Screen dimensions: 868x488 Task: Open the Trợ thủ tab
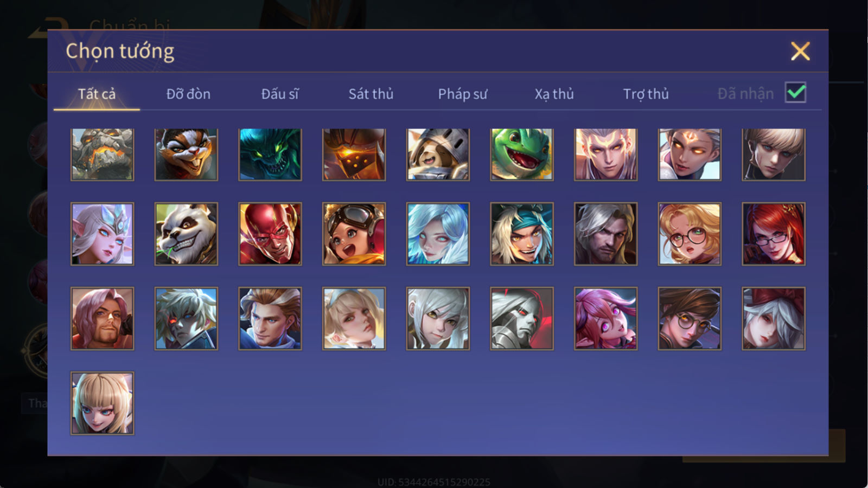646,94
